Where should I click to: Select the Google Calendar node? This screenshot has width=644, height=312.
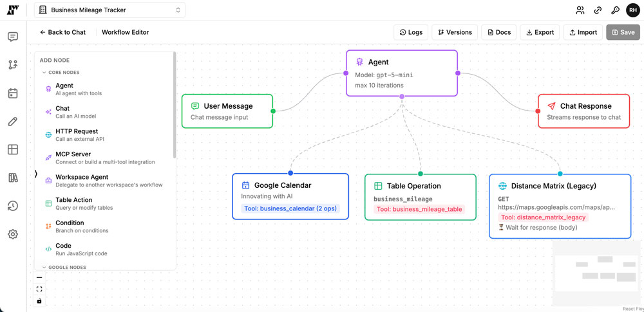click(x=290, y=196)
